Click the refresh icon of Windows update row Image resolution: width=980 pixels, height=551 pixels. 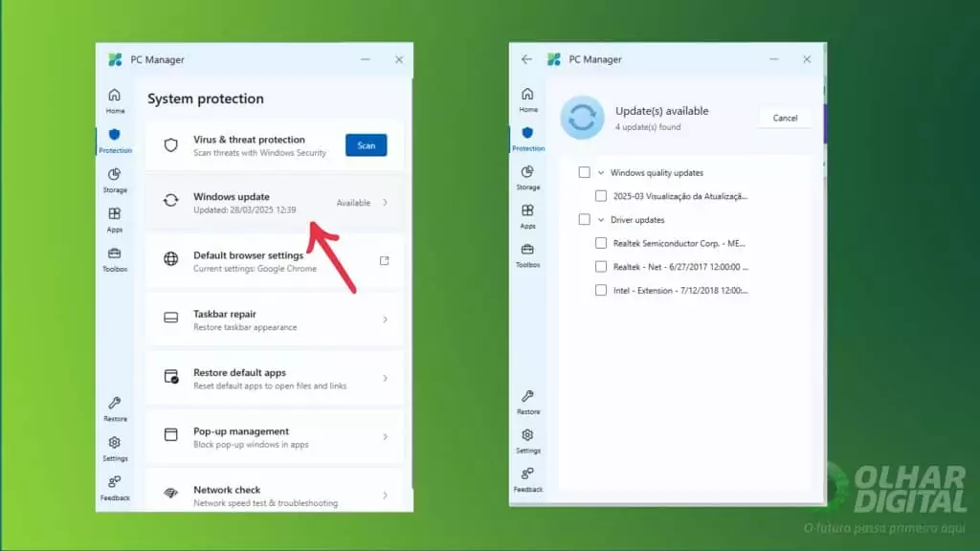coord(170,201)
